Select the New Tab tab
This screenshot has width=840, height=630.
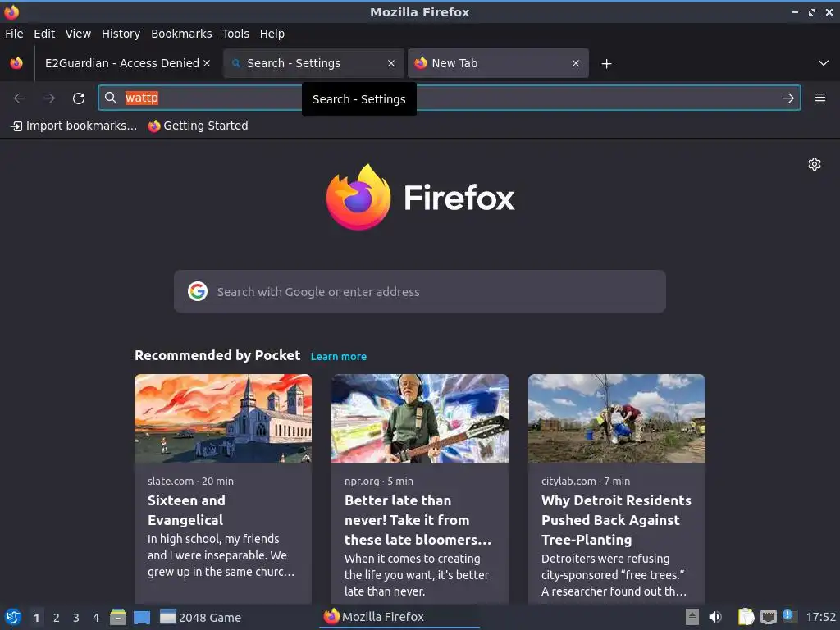click(x=498, y=63)
